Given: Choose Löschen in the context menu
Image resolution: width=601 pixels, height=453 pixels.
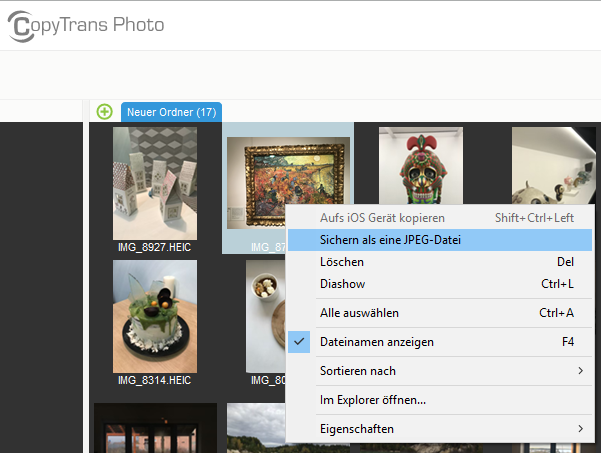Looking at the screenshot, I should pos(440,262).
